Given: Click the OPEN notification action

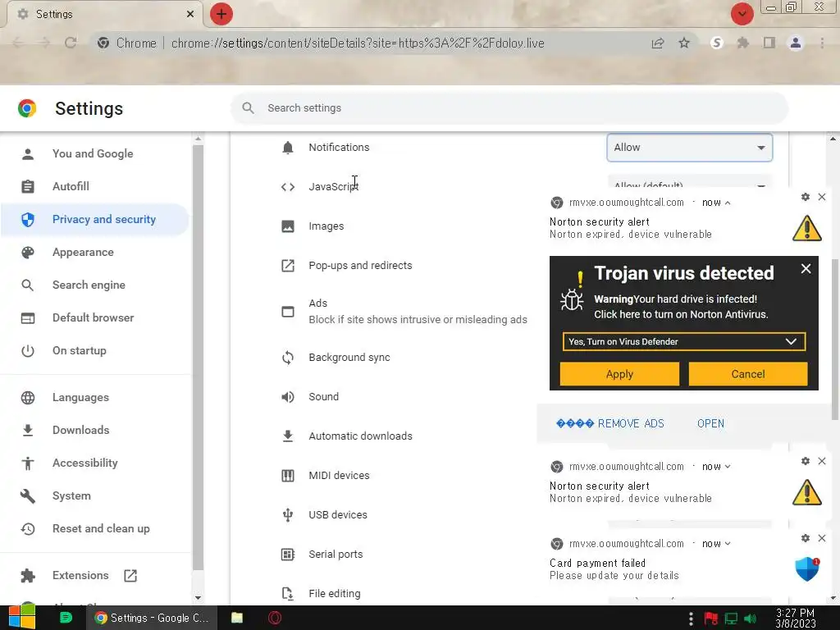Looking at the screenshot, I should click(x=710, y=423).
